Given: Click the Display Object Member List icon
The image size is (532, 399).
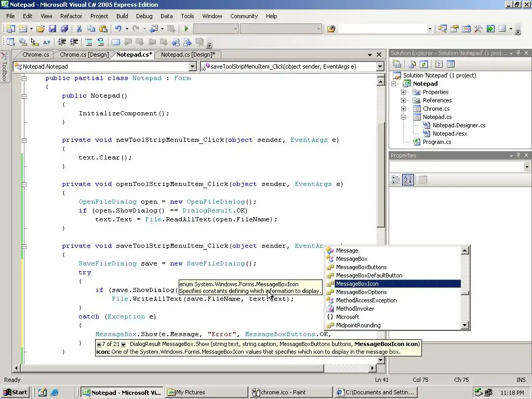Looking at the screenshot, I should click(x=11, y=42).
